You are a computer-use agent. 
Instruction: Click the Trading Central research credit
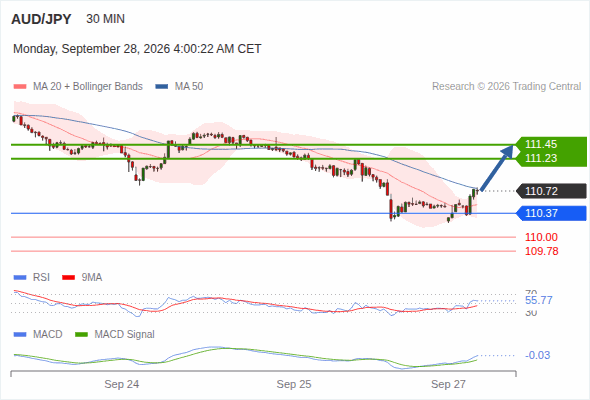click(506, 87)
